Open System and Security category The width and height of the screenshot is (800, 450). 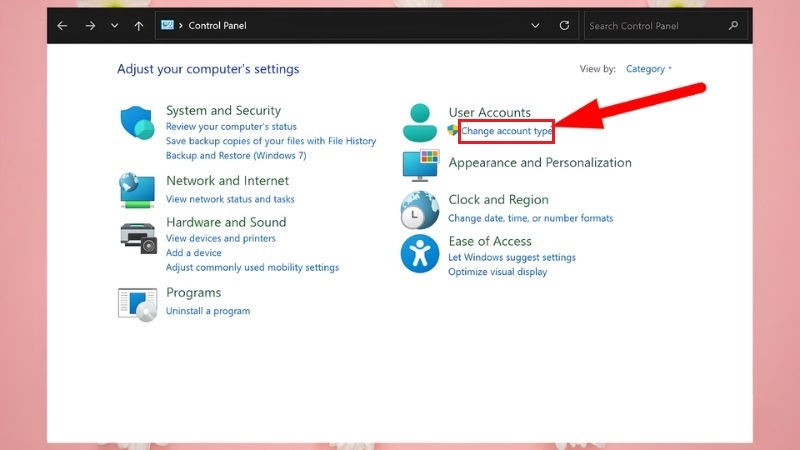point(223,110)
